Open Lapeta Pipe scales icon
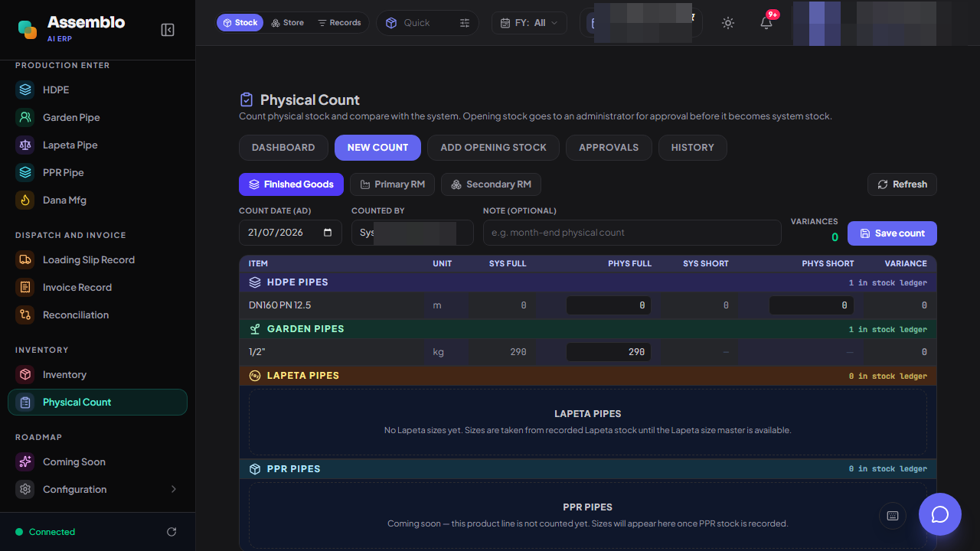The width and height of the screenshot is (980, 551). 25,145
